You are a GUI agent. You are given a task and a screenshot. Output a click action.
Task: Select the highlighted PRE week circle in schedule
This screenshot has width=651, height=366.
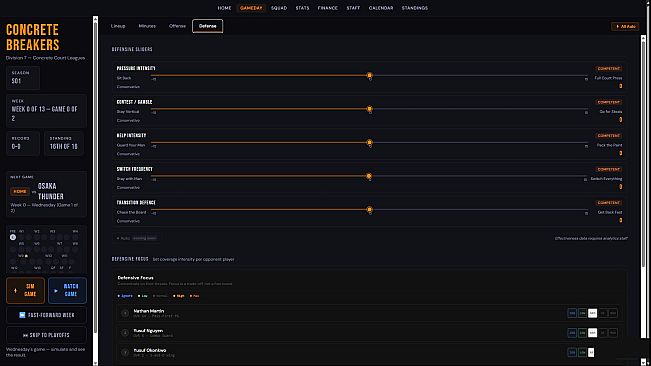pyautogui.click(x=13, y=237)
